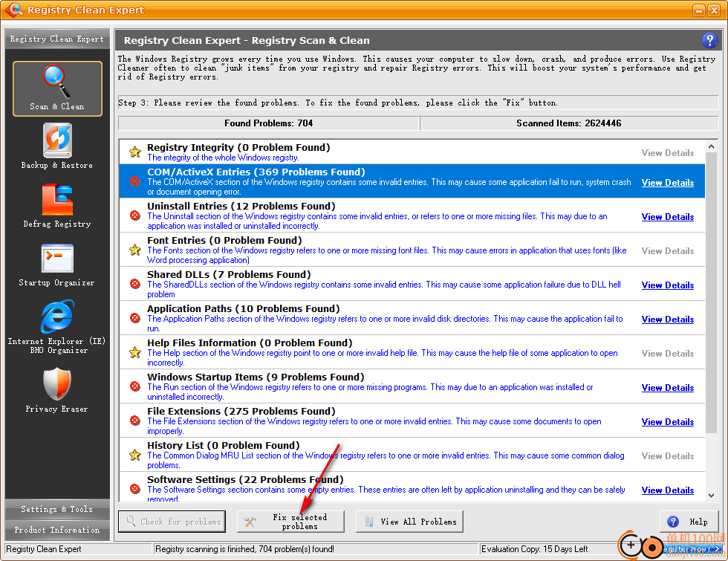Select Application Paths (10 Problems Found) title
The height and width of the screenshot is (561, 728).
(x=244, y=309)
